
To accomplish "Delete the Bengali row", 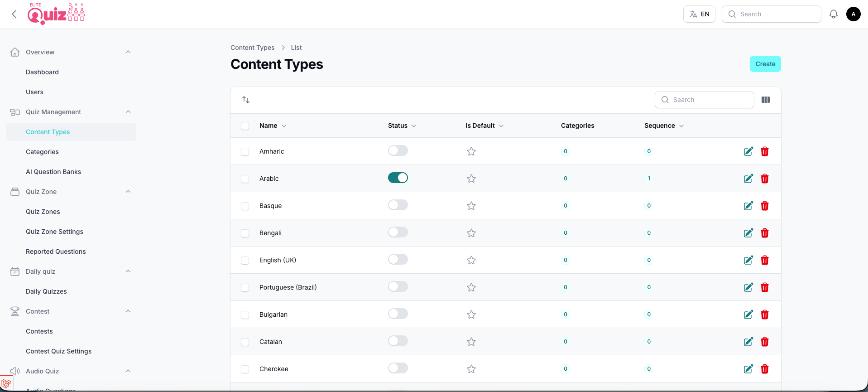I will click(765, 233).
